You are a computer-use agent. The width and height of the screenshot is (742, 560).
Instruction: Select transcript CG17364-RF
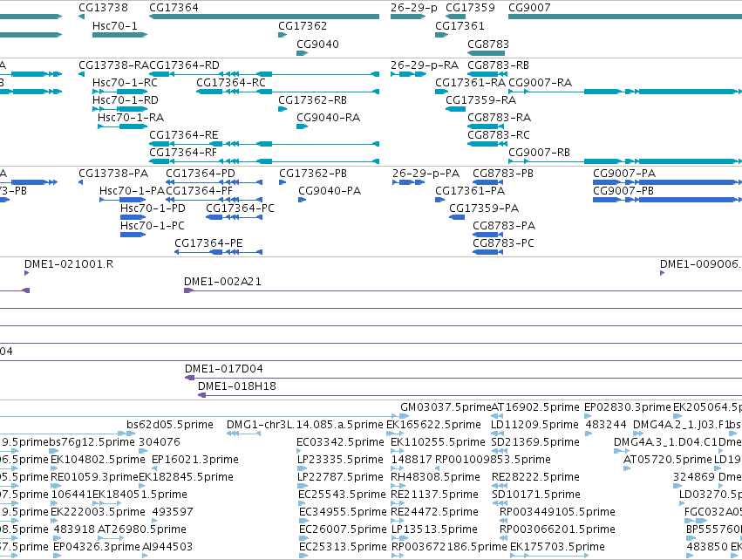pos(264,161)
